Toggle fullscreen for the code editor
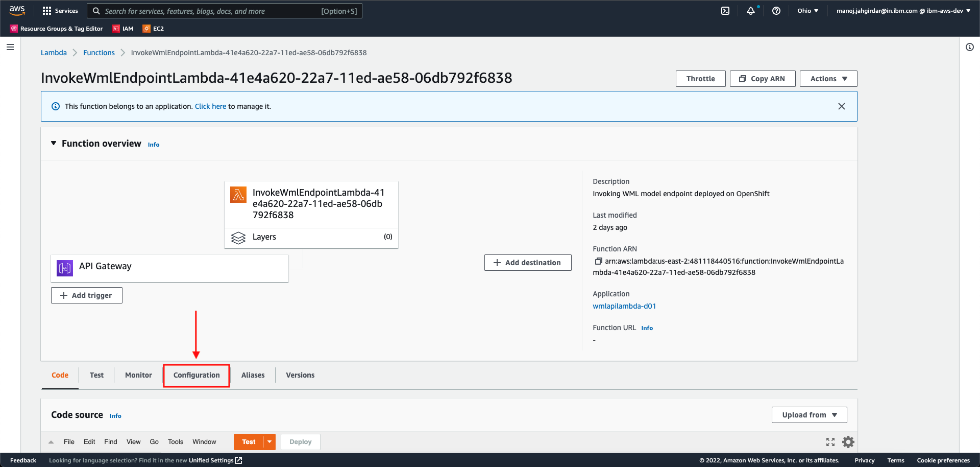This screenshot has height=467, width=980. coord(830,442)
